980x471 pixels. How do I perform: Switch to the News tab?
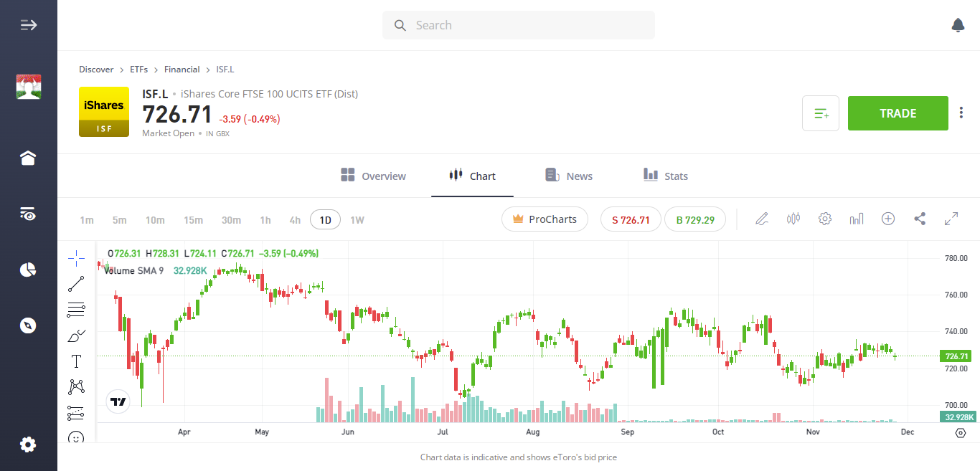click(569, 176)
